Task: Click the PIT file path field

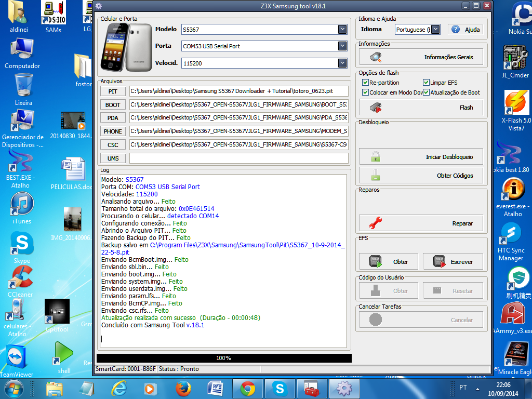Action: click(x=239, y=91)
